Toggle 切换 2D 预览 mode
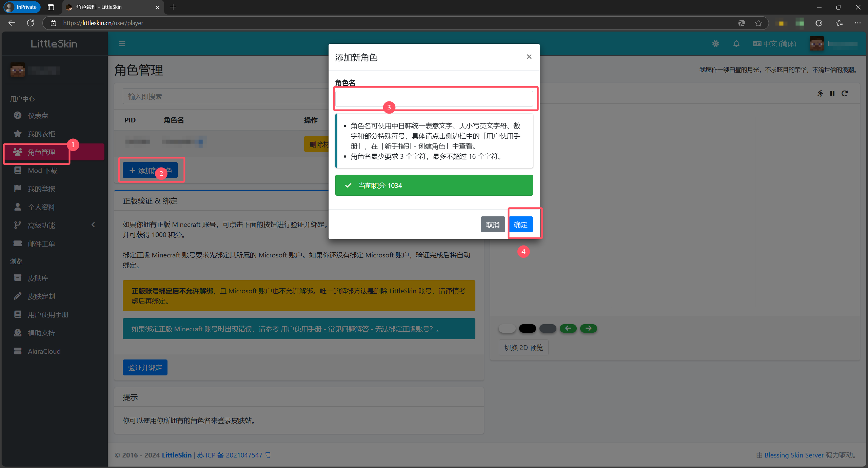This screenshot has width=868, height=468. tap(523, 347)
